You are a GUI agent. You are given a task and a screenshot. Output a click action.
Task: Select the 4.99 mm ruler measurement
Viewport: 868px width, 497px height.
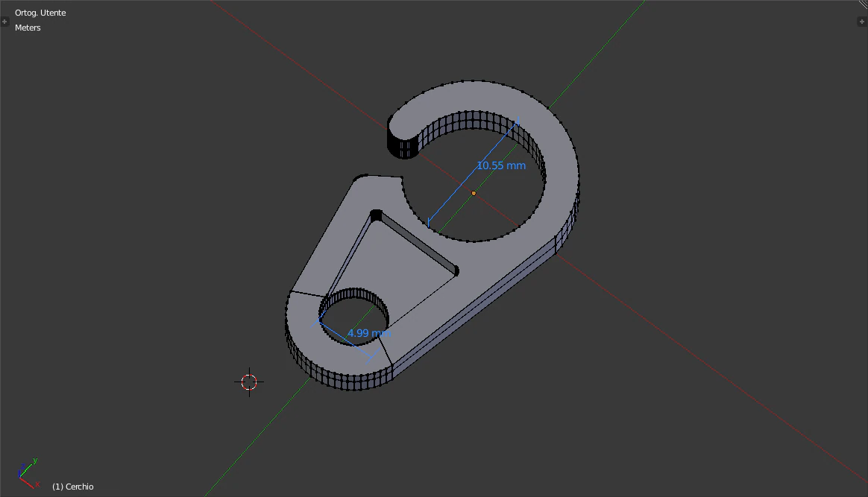click(x=368, y=333)
